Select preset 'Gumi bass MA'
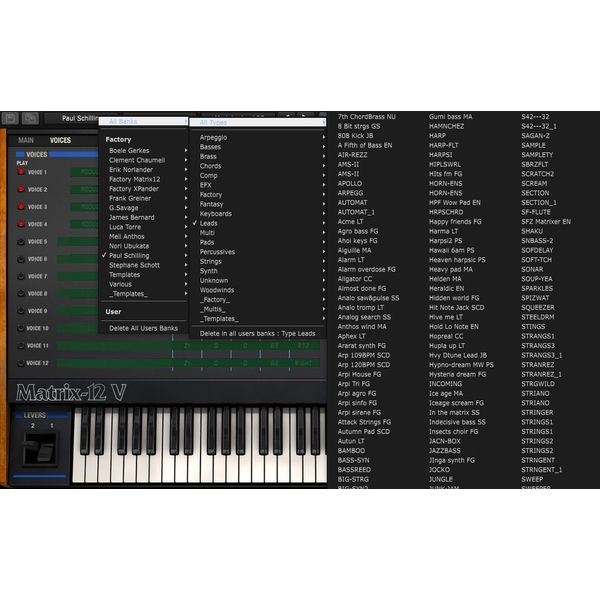Viewport: 600px width, 600px height. click(451, 117)
